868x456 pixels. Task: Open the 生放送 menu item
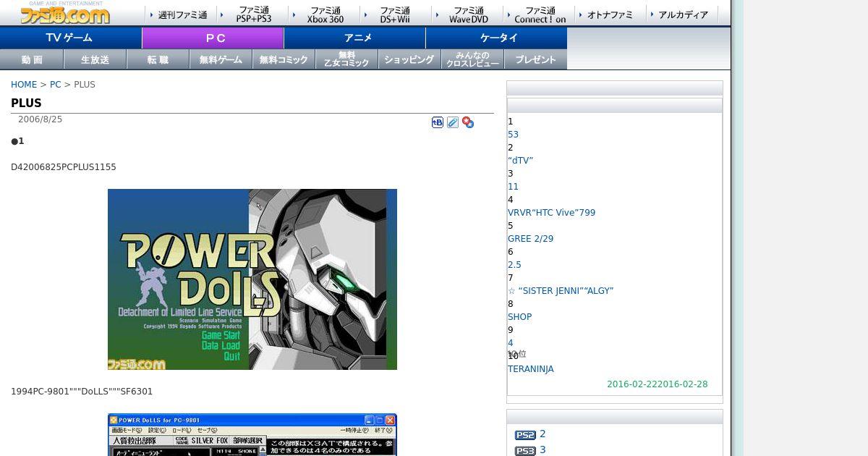pos(95,59)
